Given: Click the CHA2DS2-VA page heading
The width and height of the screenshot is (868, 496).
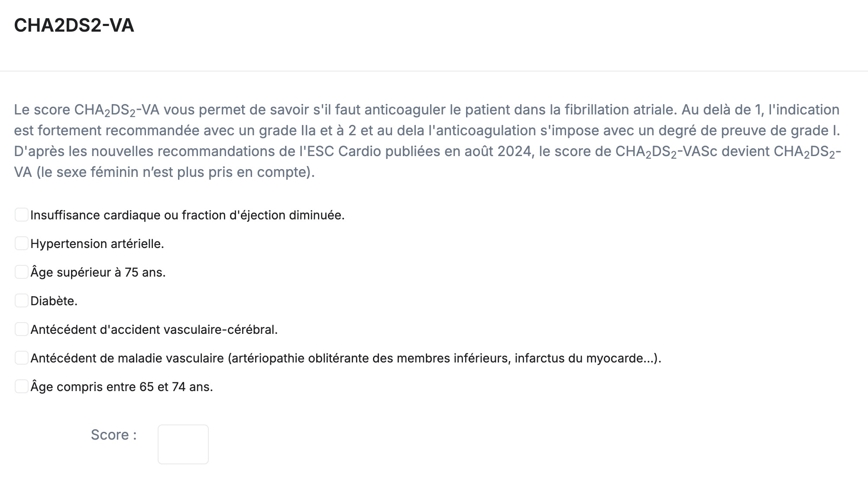Looking at the screenshot, I should 74,26.
